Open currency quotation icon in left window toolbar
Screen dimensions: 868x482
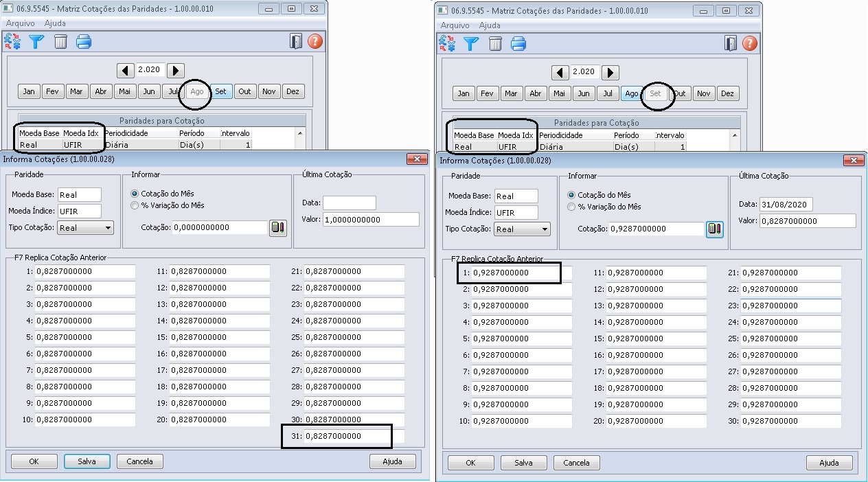[12, 42]
